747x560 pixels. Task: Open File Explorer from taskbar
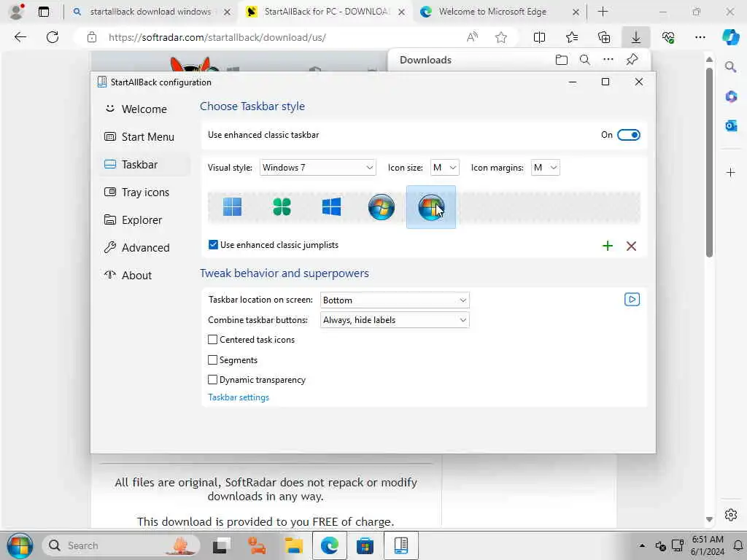click(x=293, y=545)
